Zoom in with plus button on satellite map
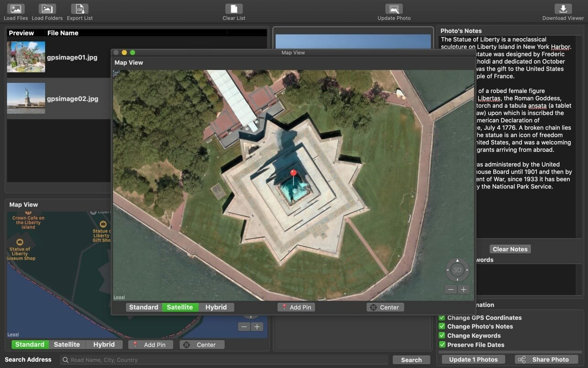 pos(464,289)
